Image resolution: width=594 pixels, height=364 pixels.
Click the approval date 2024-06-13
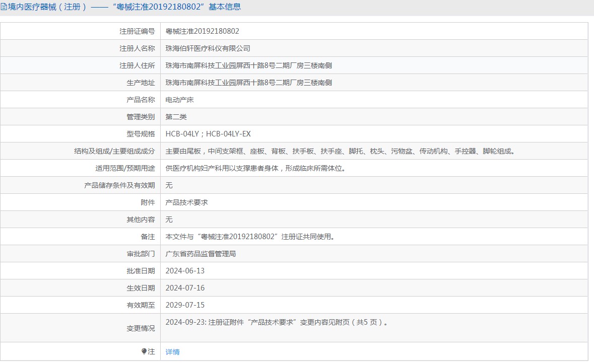[185, 271]
